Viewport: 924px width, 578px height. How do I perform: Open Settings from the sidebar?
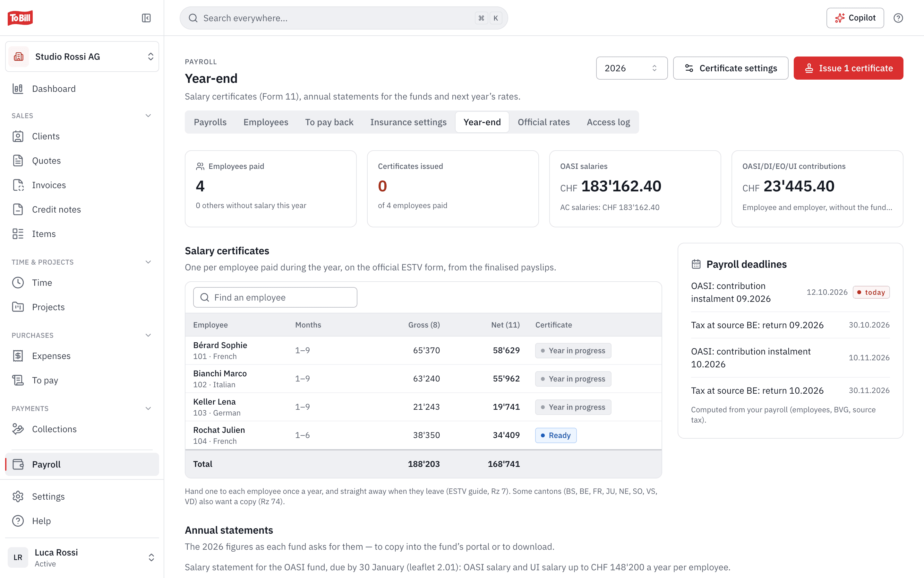pos(82,496)
